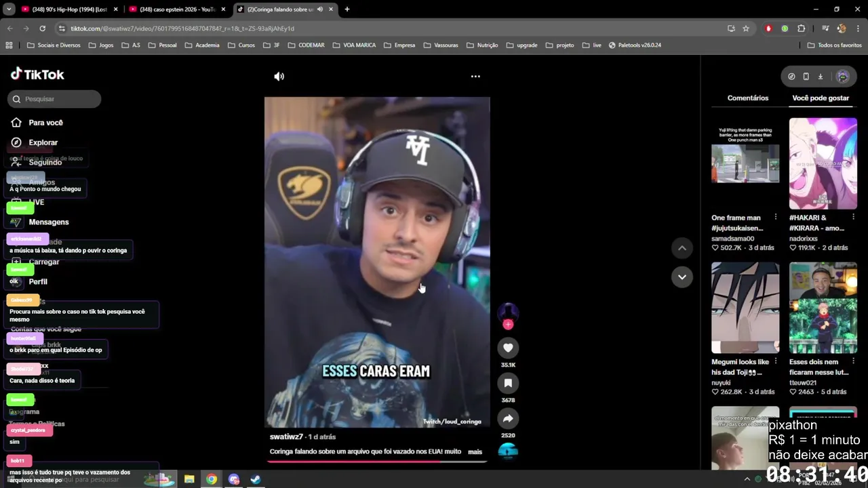868x488 pixels.
Task: Open the Academia bookmark folder
Action: (201, 45)
